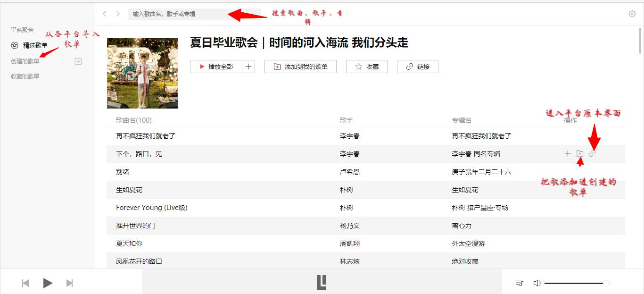The width and height of the screenshot is (644, 294).
Task: Go forward using the right chevron
Action: pyautogui.click(x=117, y=14)
